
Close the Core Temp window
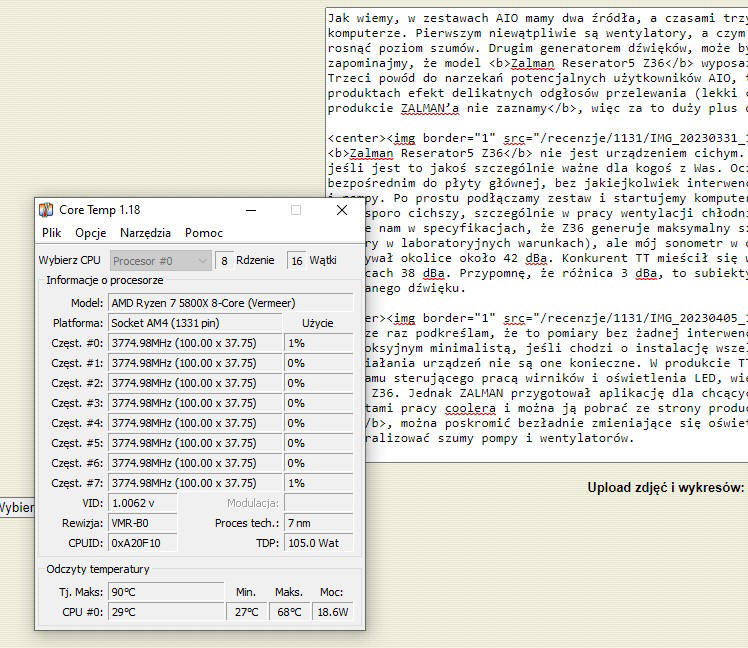342,210
